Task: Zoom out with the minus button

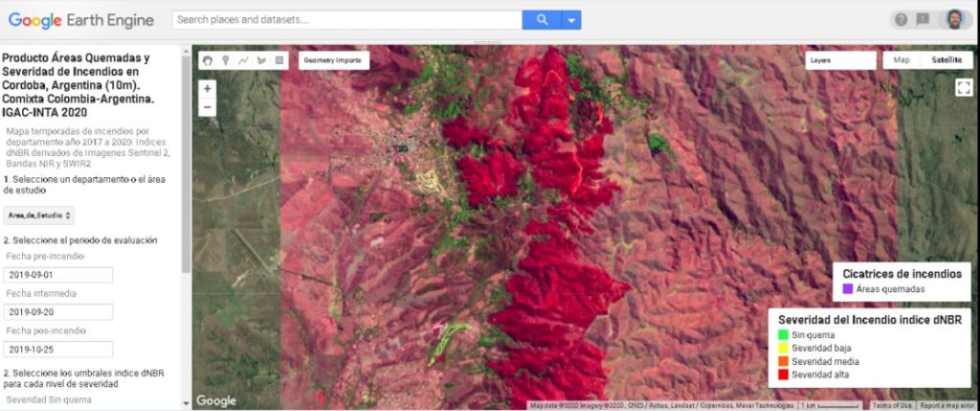Action: (208, 107)
